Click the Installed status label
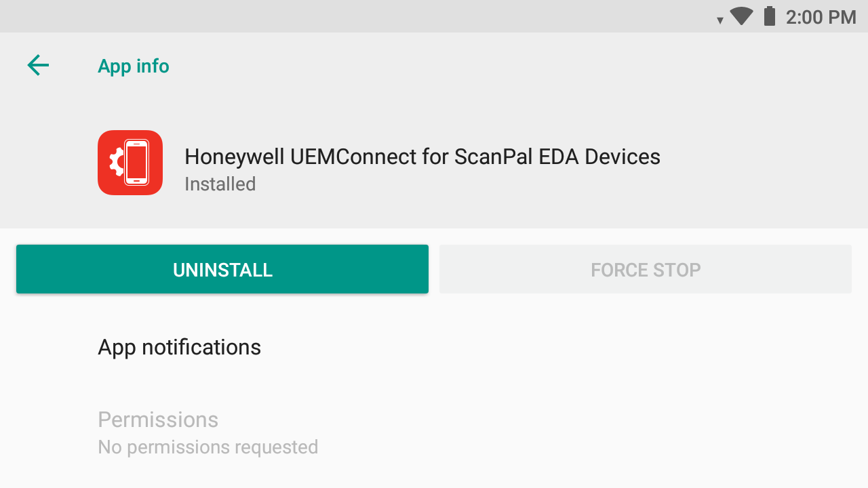Image resolution: width=868 pixels, height=488 pixels. (220, 184)
